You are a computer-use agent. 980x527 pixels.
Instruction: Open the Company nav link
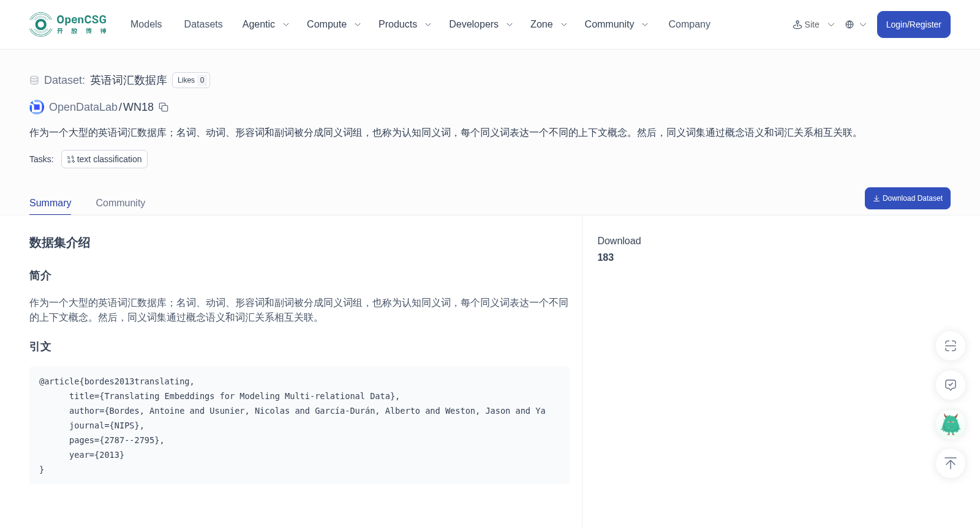689,24
